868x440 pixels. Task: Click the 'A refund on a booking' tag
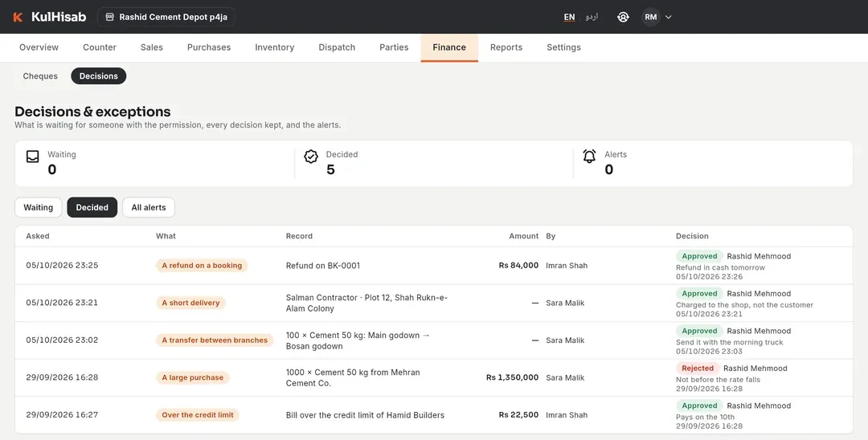pos(202,265)
